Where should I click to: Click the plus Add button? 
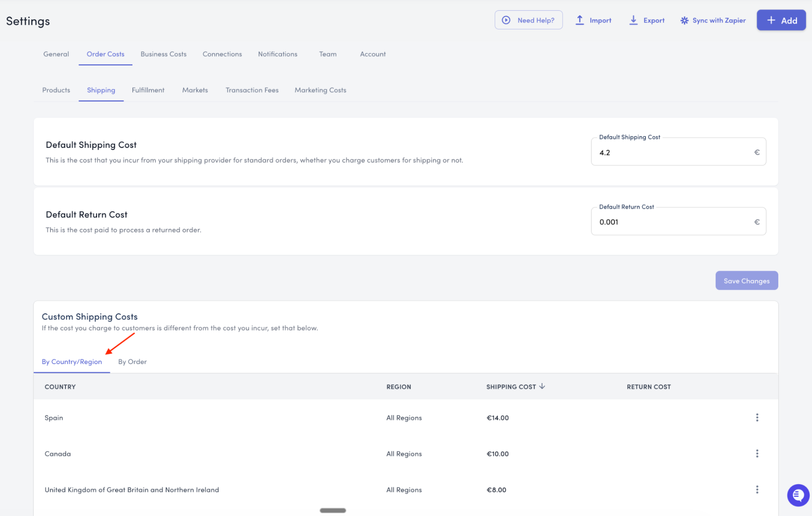pos(781,20)
